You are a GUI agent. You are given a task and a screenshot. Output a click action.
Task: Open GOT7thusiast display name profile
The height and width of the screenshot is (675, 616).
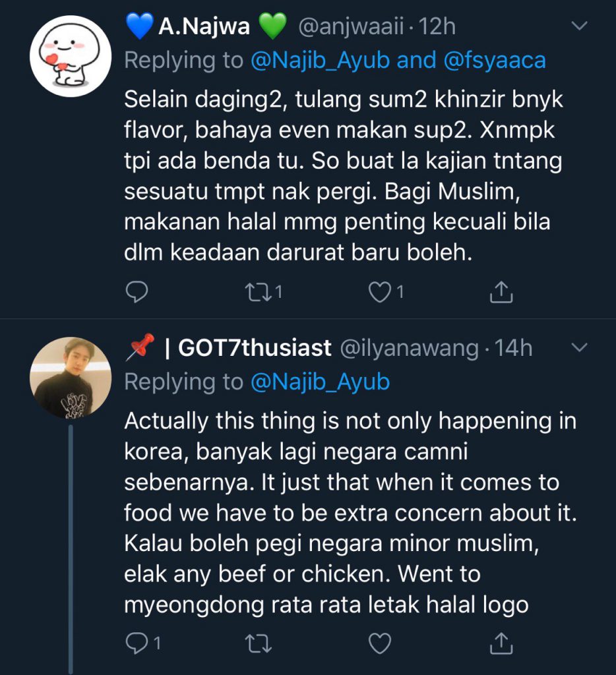click(x=255, y=348)
